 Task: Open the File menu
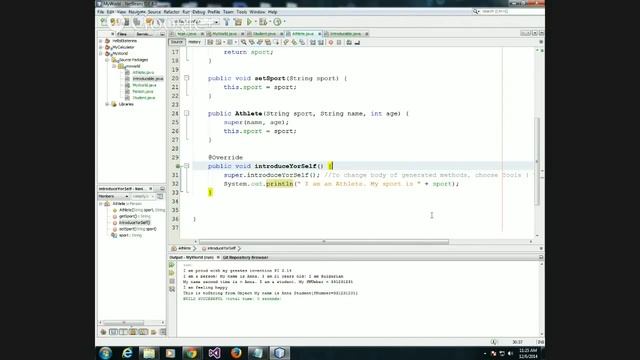click(x=100, y=12)
